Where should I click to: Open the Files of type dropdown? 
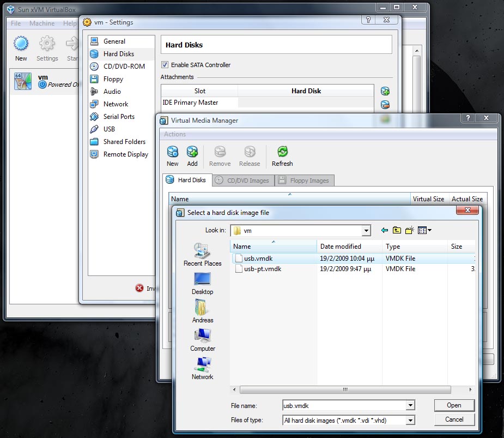410,420
